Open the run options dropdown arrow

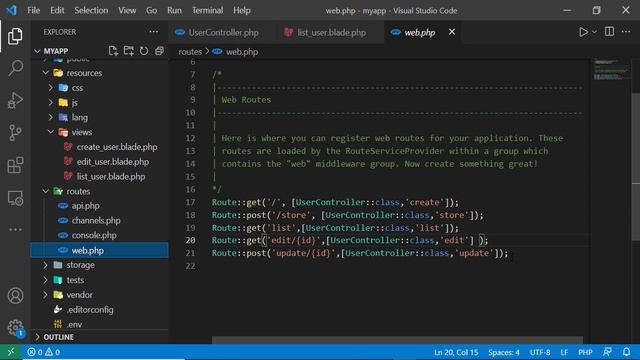click(594, 32)
